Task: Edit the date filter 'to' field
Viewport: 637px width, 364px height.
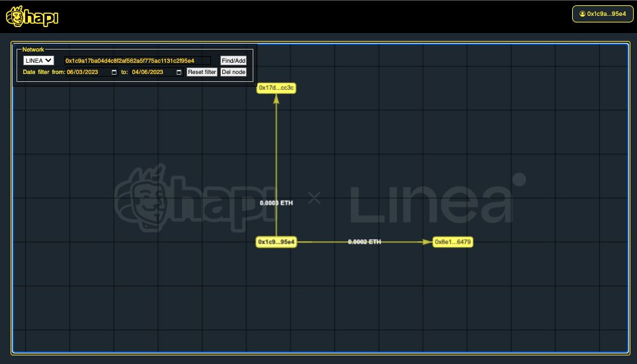Action: tap(156, 72)
